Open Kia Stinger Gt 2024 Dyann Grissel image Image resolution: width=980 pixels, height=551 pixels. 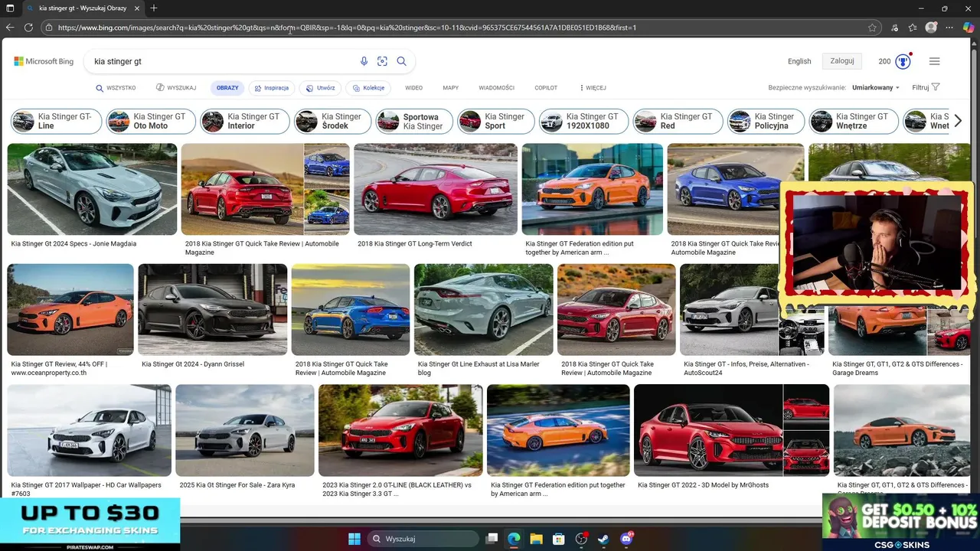click(212, 310)
